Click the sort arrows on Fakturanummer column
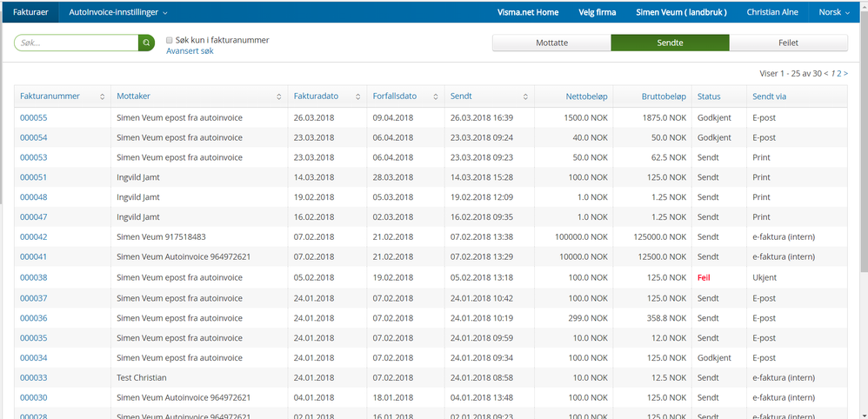Screen dimensions: 868x419 [103, 96]
